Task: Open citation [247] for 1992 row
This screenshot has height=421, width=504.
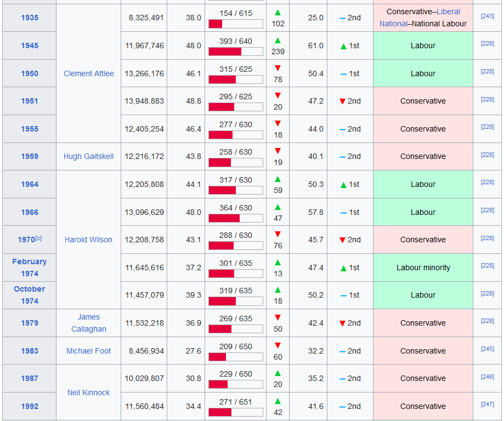Action: click(x=488, y=405)
